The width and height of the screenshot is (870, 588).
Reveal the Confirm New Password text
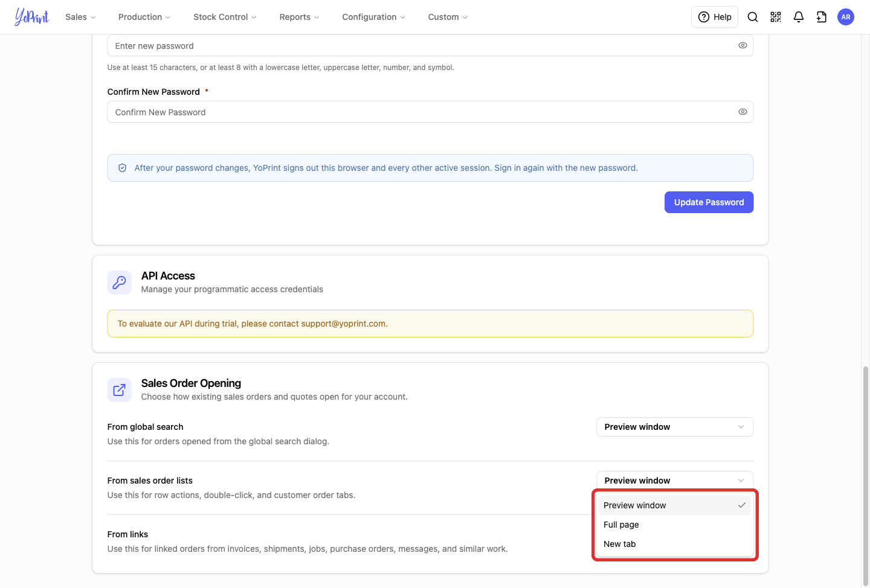point(743,112)
